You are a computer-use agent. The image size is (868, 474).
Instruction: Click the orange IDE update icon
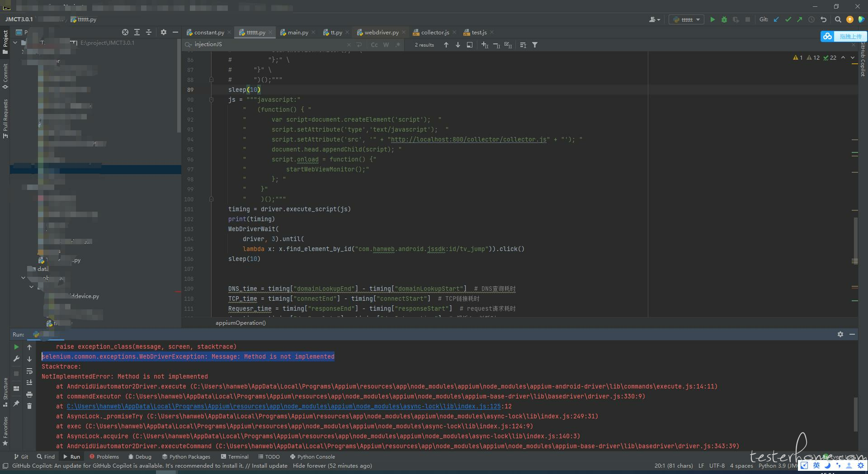coord(850,19)
